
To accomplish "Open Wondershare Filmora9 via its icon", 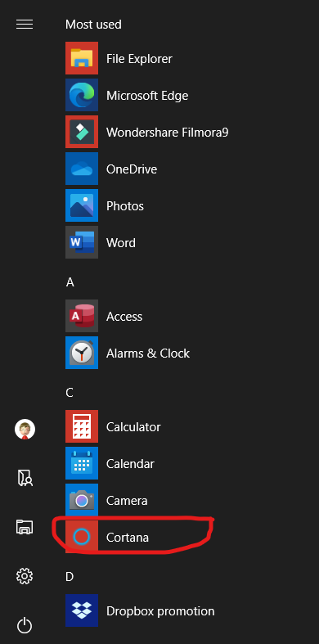I will click(82, 132).
